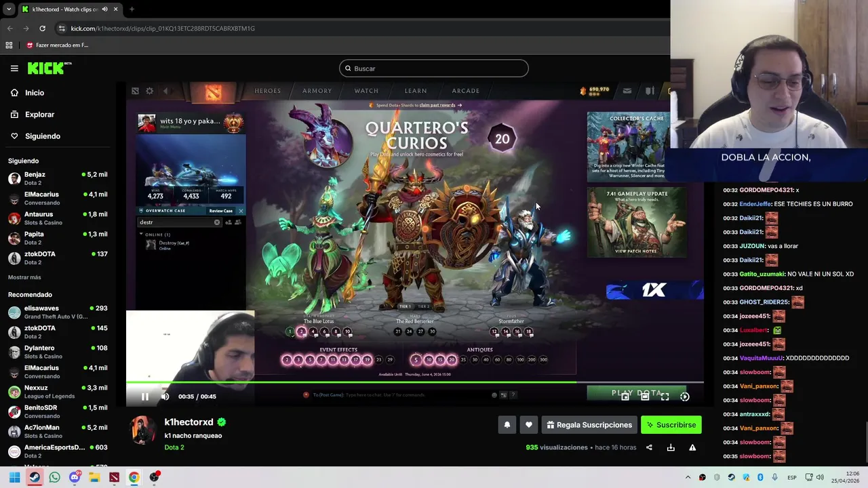Show hidden system tray icons
868x488 pixels.
point(688,477)
